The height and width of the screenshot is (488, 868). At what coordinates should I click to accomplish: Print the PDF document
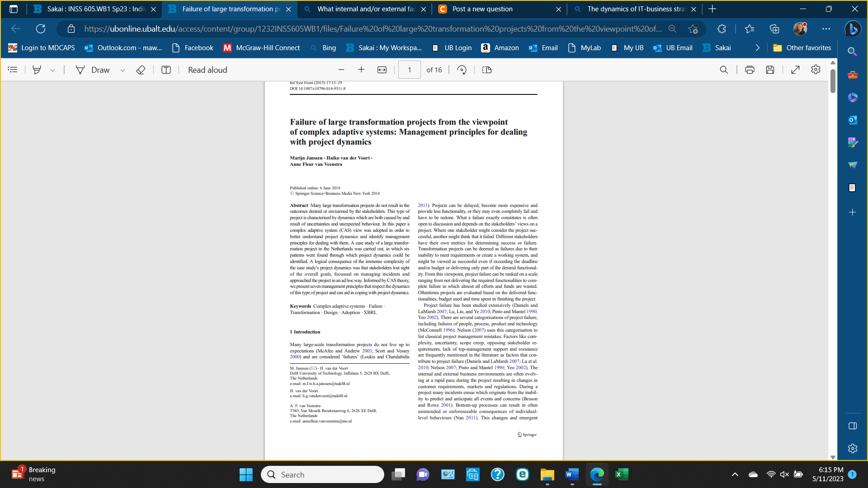750,70
